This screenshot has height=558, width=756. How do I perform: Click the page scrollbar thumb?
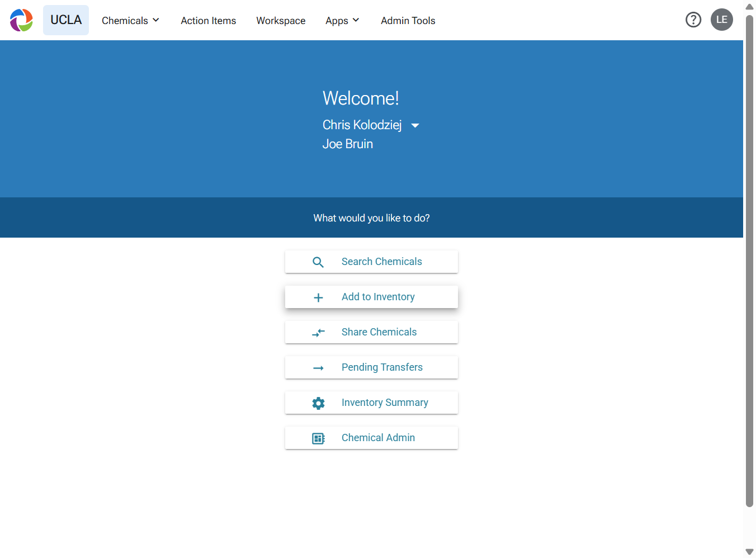749,261
